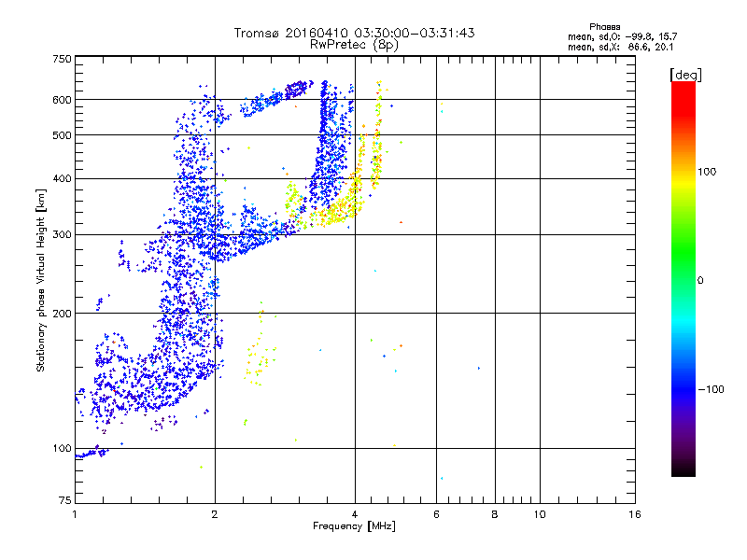Click the colorbar label '-100'

tap(711, 389)
